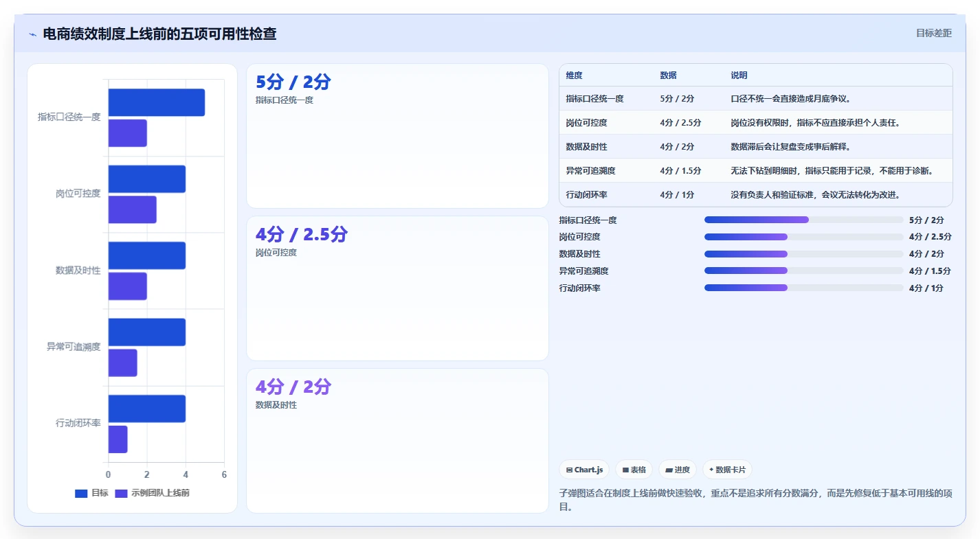Click the 示例团队上线前 bar for 异常可追溯度

[x=122, y=363]
